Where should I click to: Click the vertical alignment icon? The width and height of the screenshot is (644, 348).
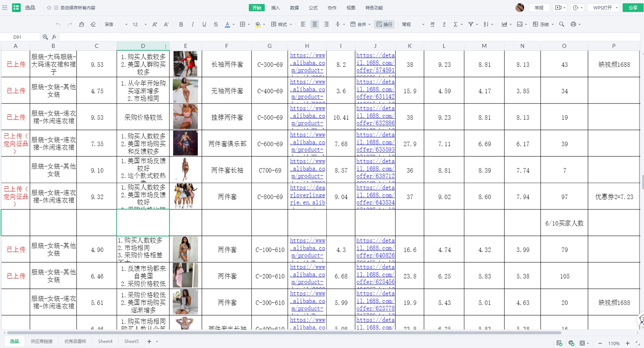point(338,24)
